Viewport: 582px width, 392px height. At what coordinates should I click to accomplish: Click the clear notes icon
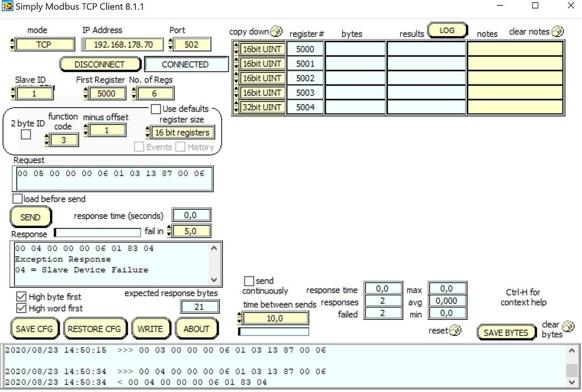pos(558,31)
